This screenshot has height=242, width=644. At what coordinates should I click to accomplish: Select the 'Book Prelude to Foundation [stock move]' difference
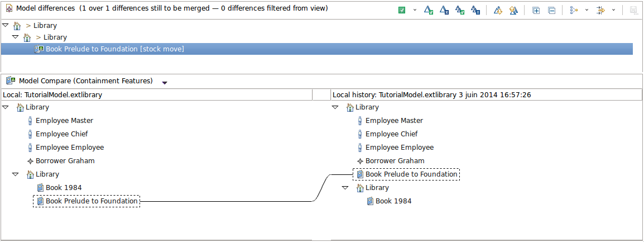tap(114, 49)
